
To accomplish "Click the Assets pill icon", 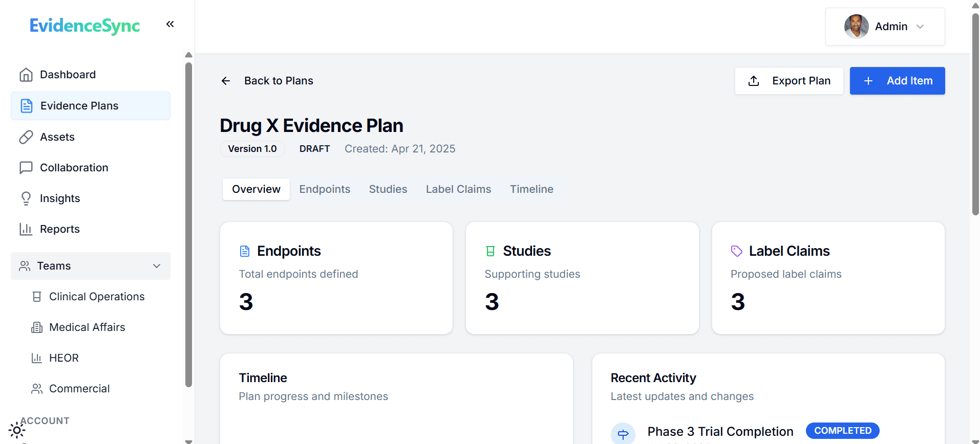I will pos(26,137).
